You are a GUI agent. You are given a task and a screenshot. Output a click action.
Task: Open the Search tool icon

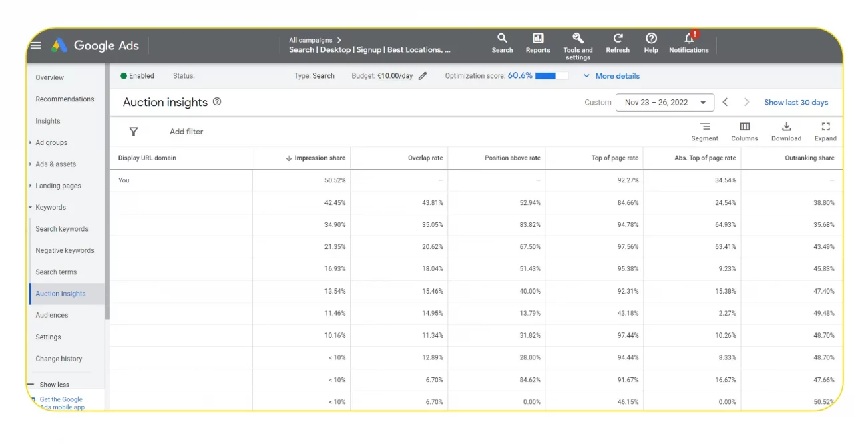coord(502,43)
